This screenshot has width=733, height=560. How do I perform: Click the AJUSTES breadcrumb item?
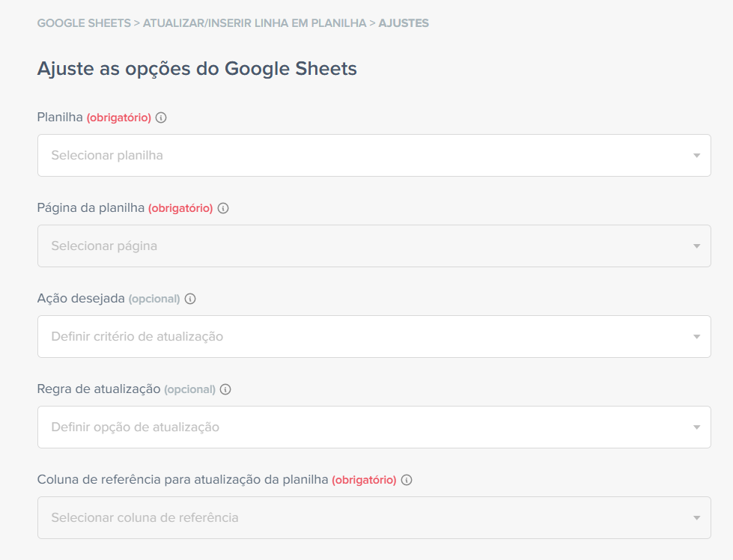(404, 23)
